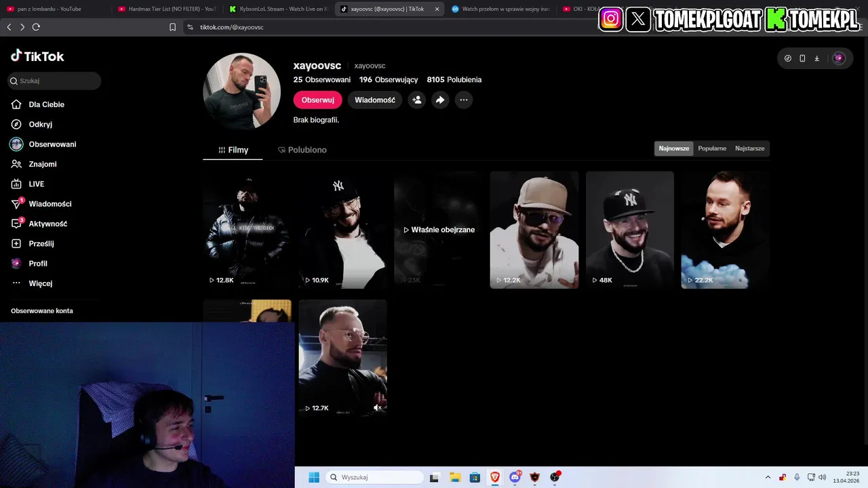Screen dimensions: 868x488
Task: Open File Explorer from taskbar
Action: click(454, 477)
